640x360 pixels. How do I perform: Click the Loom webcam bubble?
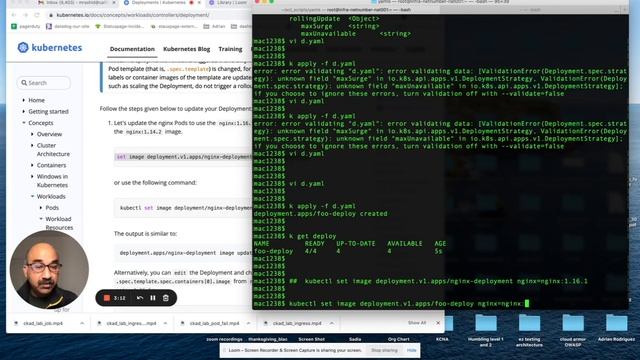coord(49,269)
